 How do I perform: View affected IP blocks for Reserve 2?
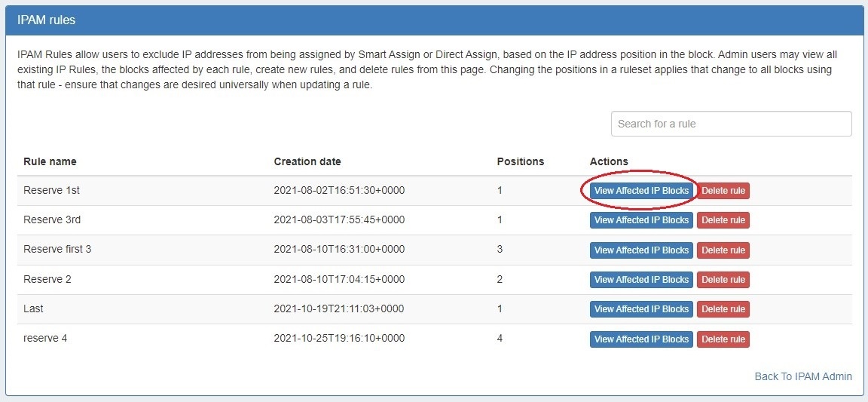tap(641, 280)
